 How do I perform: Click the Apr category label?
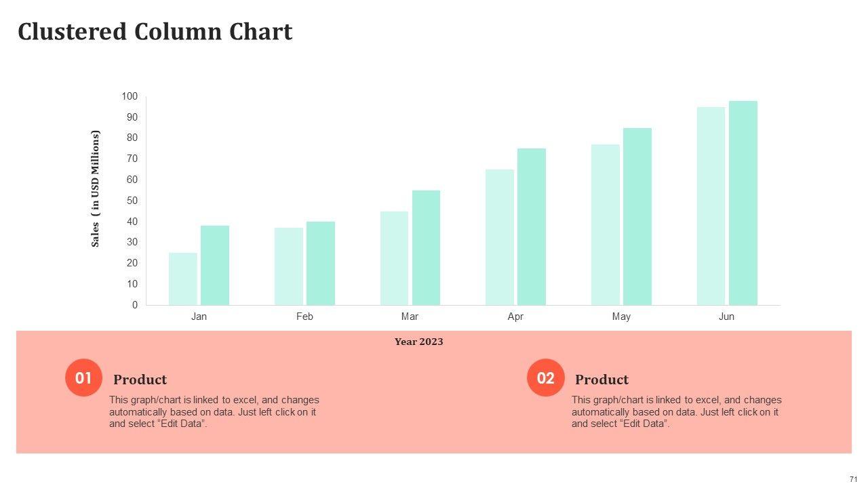click(x=515, y=317)
